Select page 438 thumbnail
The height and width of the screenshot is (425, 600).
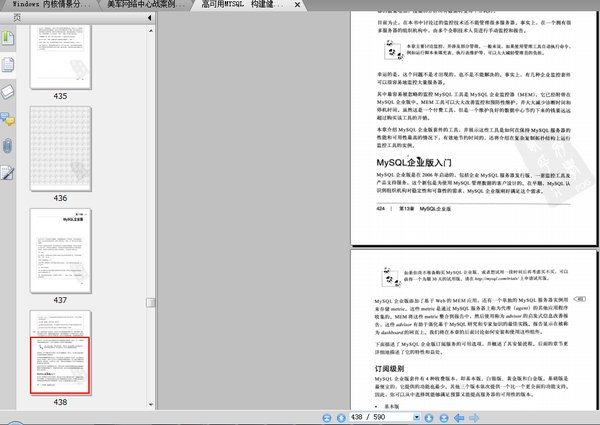[60, 353]
